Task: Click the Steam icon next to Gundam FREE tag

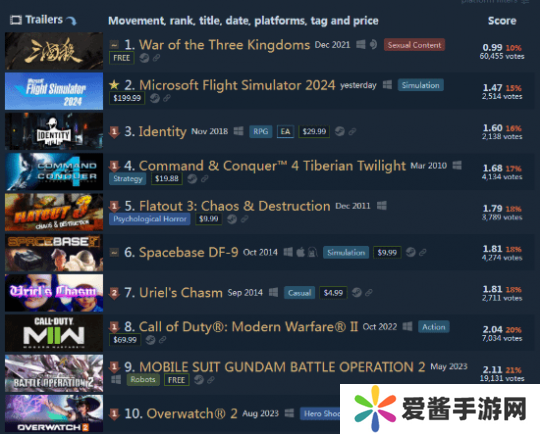Action: [x=199, y=380]
